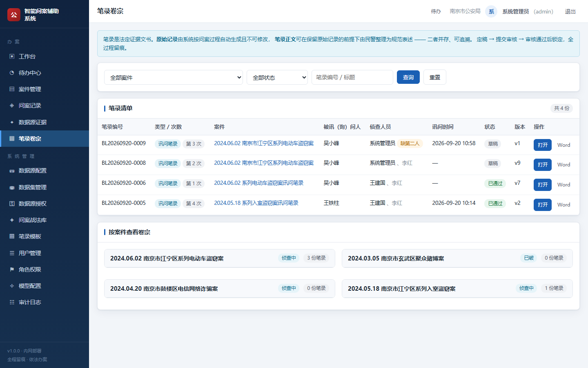Click the 数据源证据 sidebar icon
The width and height of the screenshot is (588, 368).
12,122
